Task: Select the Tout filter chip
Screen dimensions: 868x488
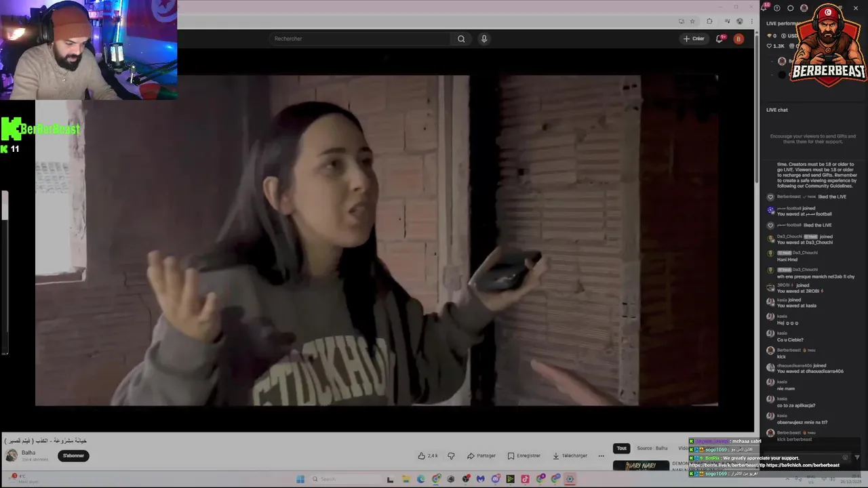Action: (x=621, y=448)
